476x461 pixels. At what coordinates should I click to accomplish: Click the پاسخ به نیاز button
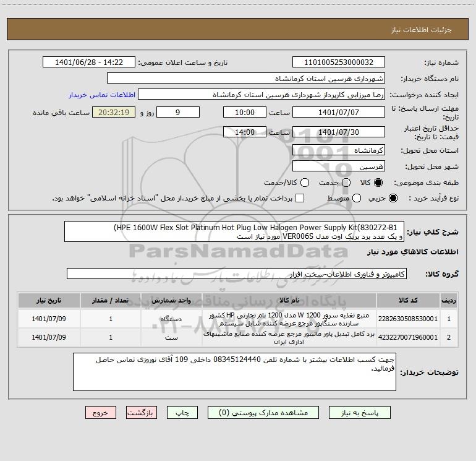pos(359,413)
